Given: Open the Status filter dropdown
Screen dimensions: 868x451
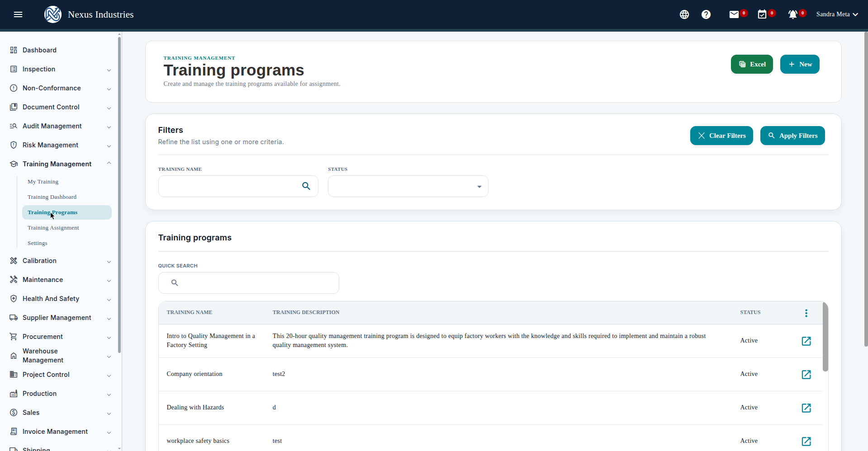Looking at the screenshot, I should tap(408, 186).
